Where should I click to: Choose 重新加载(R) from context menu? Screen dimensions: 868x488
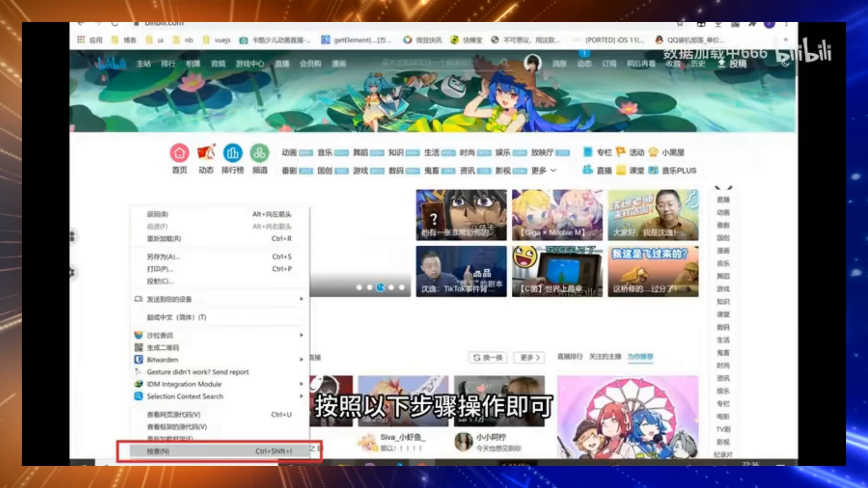click(x=220, y=239)
